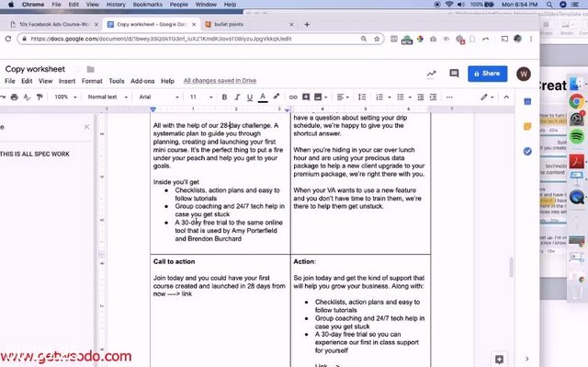
Task: Click the THIS IS ALL SPEC WORK outline heading
Action: (35, 154)
